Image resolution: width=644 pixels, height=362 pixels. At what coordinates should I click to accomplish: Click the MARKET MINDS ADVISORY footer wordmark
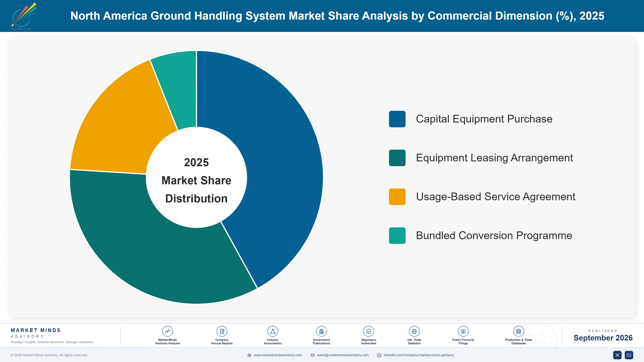coord(36,333)
